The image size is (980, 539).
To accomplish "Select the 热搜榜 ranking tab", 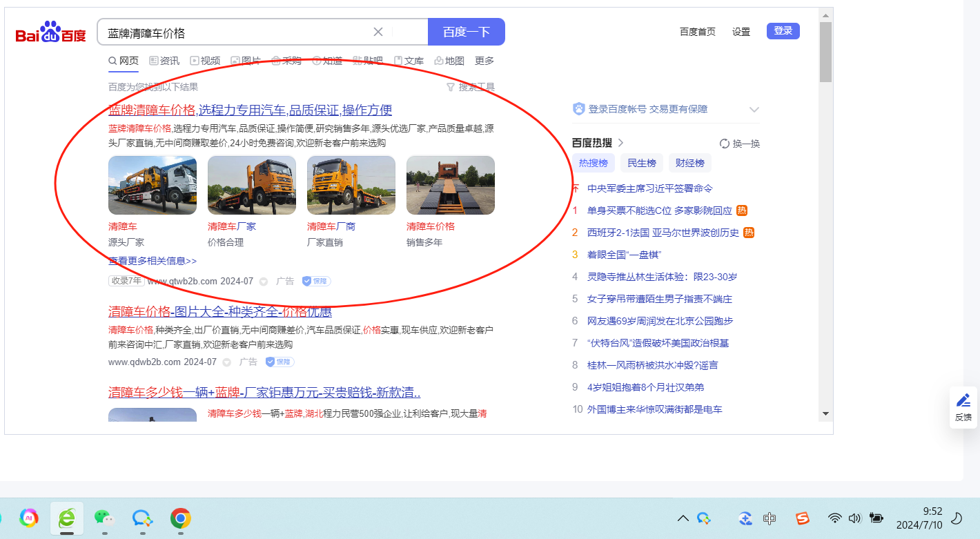I will pos(593,163).
